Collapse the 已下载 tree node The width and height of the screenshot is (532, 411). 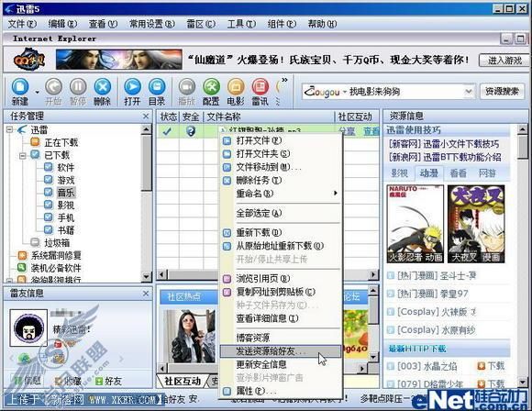tap(23, 156)
